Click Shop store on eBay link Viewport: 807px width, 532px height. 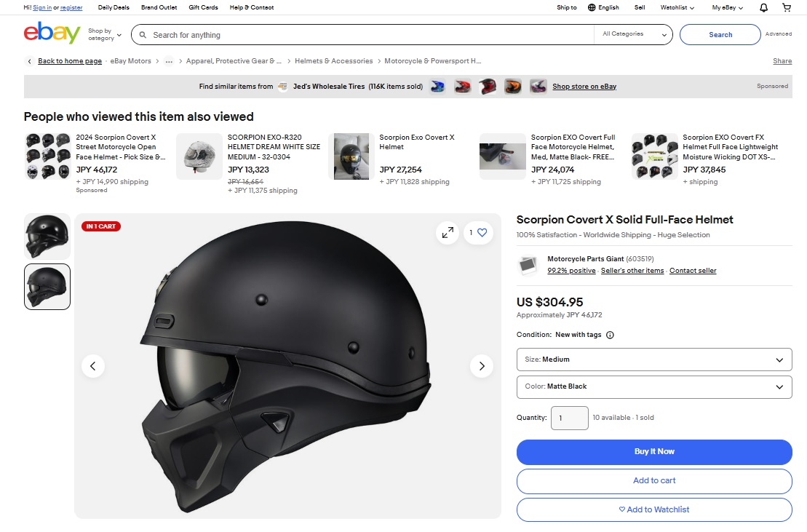click(584, 87)
